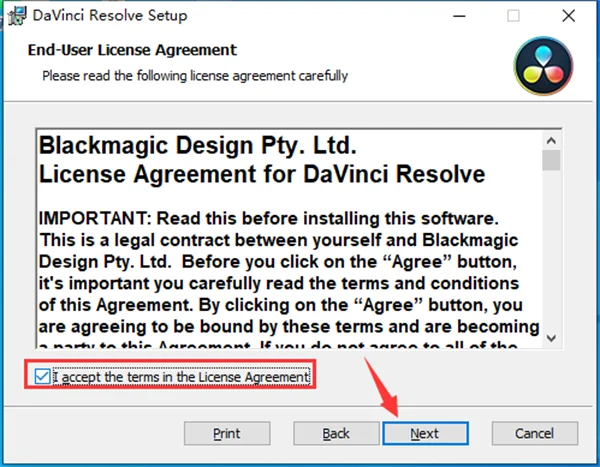The image size is (600, 467).
Task: Close the setup window
Action: [x=569, y=16]
